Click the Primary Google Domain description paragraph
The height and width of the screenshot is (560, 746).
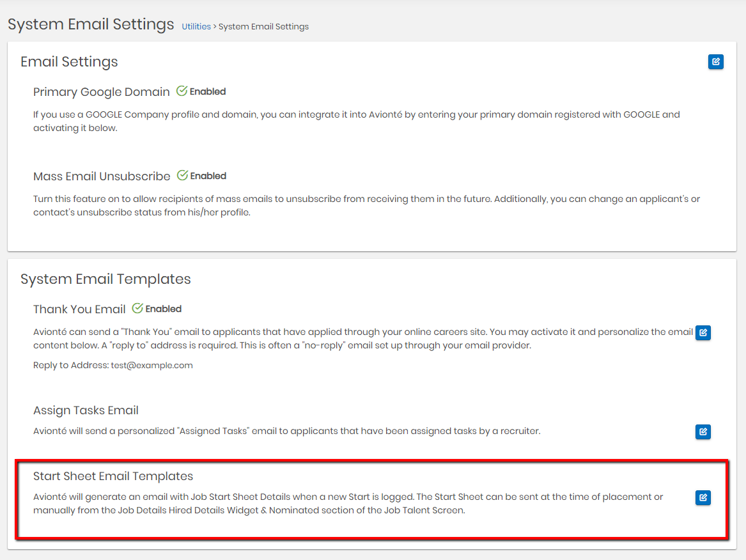click(x=356, y=121)
